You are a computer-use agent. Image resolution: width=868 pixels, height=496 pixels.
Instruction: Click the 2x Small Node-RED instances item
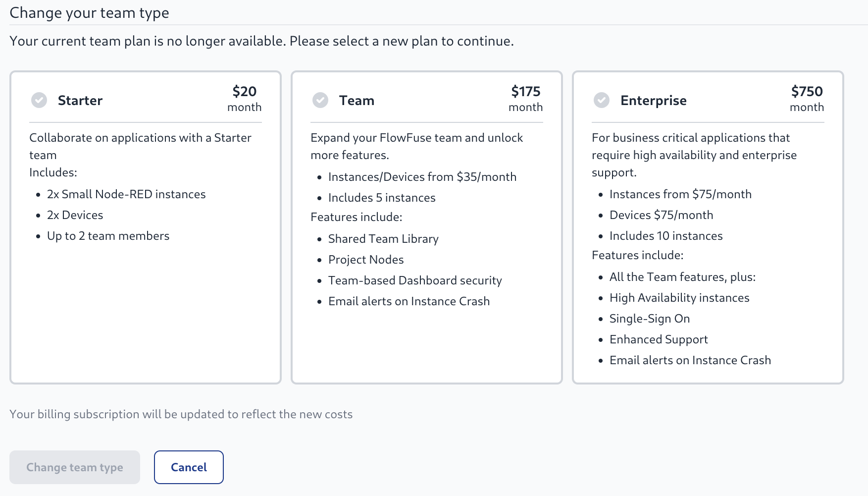point(126,194)
